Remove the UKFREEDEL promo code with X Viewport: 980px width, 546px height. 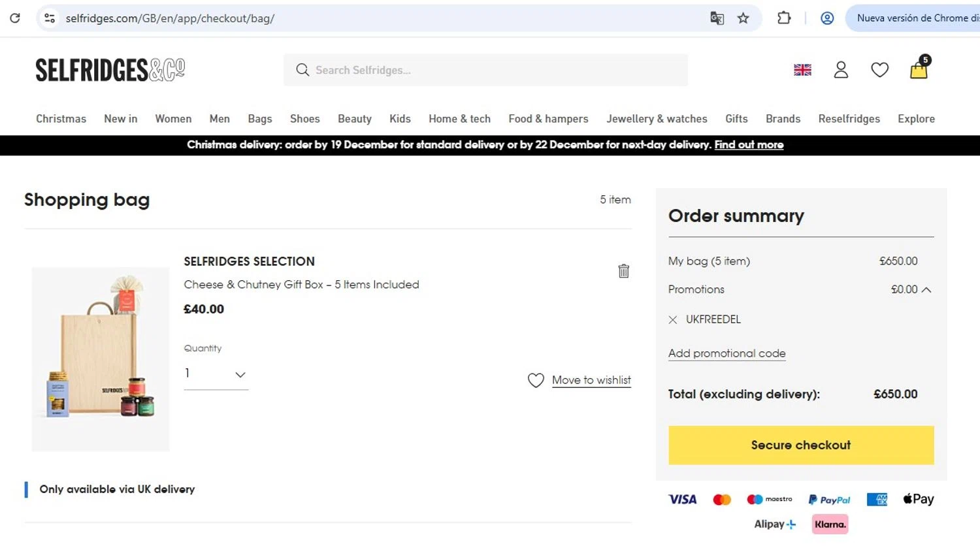[673, 320]
